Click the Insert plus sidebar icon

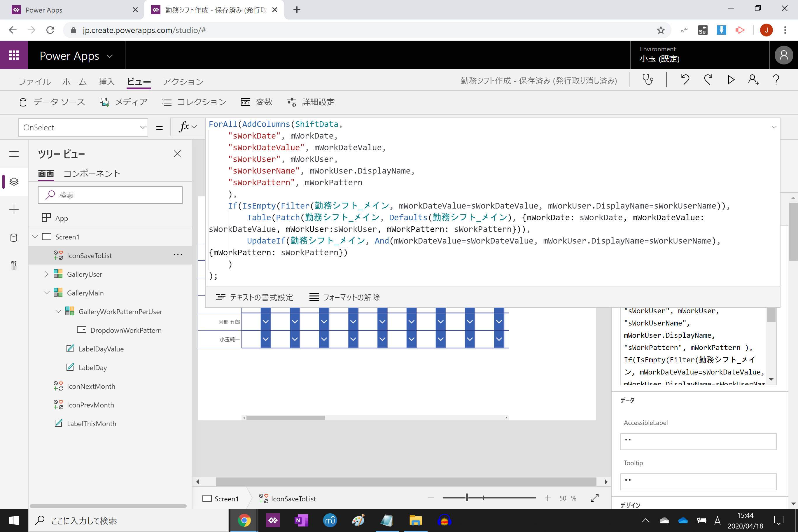pos(14,210)
